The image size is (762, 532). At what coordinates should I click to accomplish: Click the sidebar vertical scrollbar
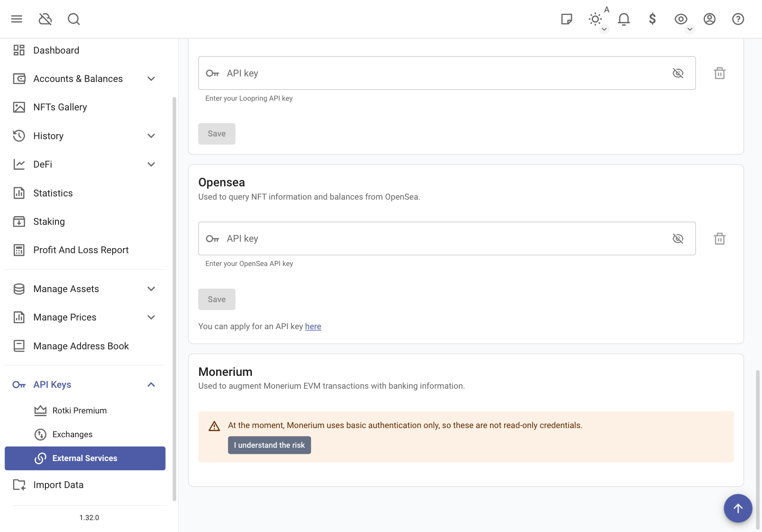[174, 299]
